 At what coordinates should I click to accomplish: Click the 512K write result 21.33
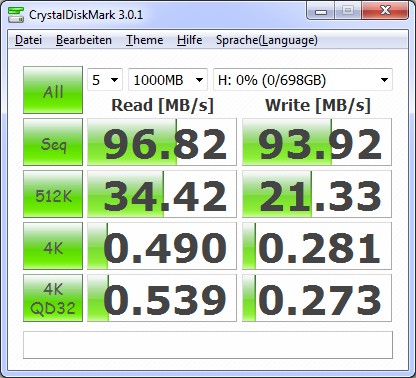(317, 194)
